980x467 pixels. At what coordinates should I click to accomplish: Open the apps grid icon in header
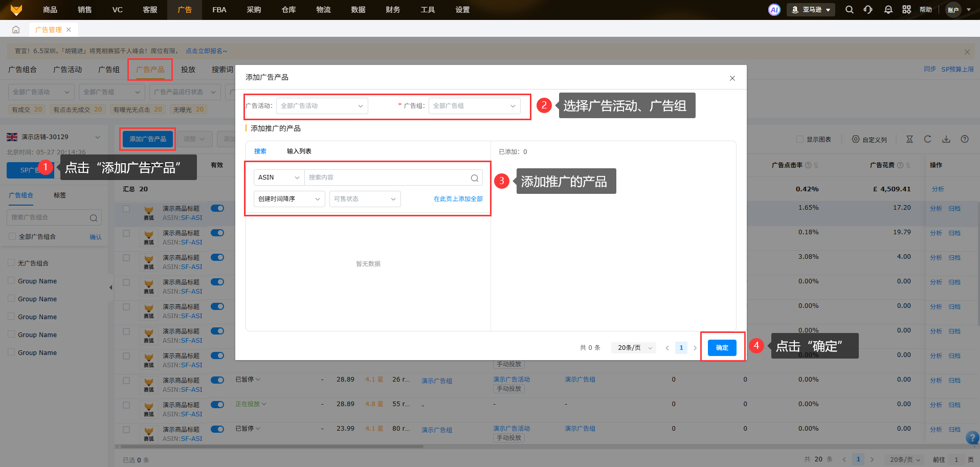pos(906,10)
